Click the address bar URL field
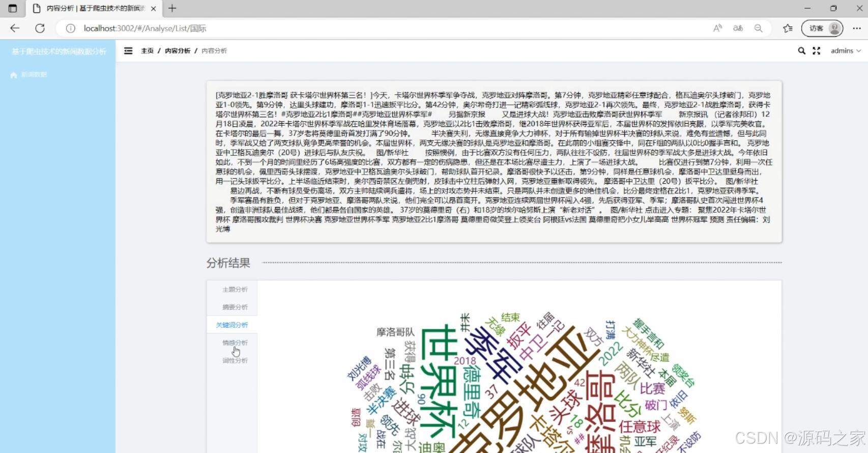Viewport: 868px width, 453px height. tap(387, 29)
